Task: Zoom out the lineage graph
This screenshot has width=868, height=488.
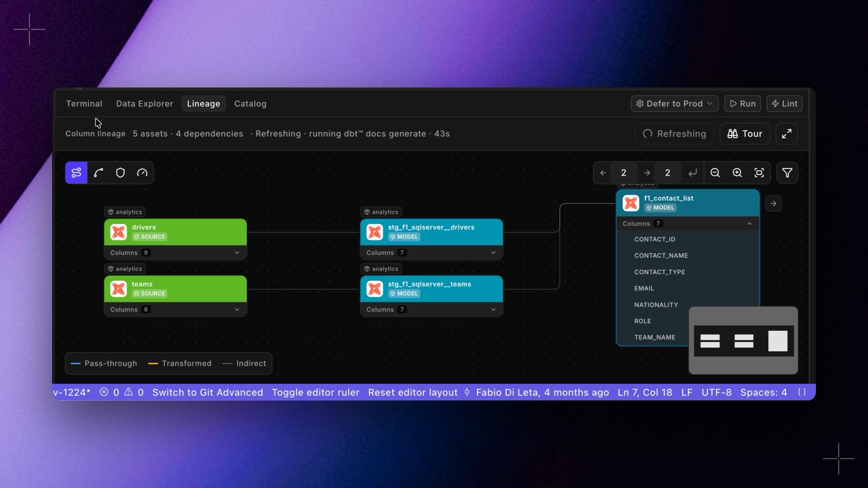Action: tap(715, 173)
